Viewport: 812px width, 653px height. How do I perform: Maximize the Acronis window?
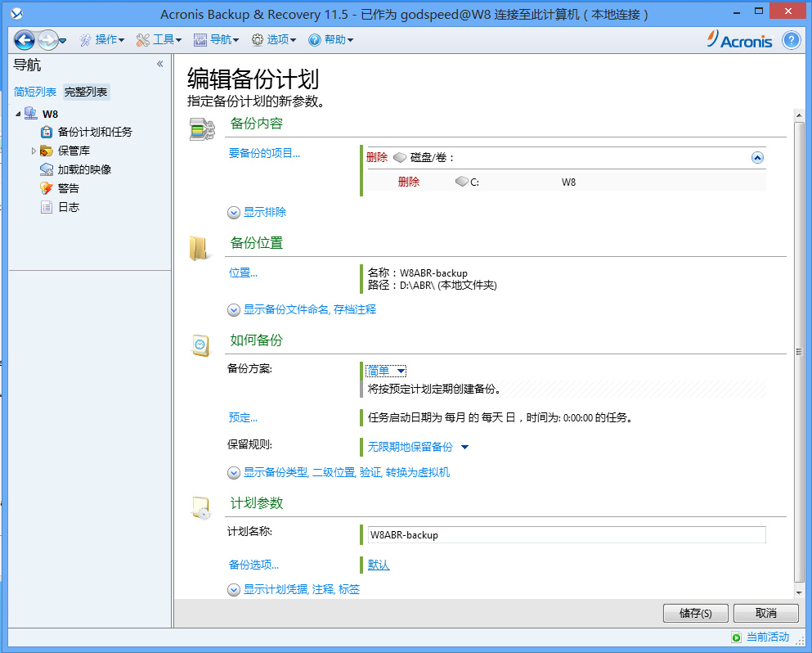click(x=759, y=11)
